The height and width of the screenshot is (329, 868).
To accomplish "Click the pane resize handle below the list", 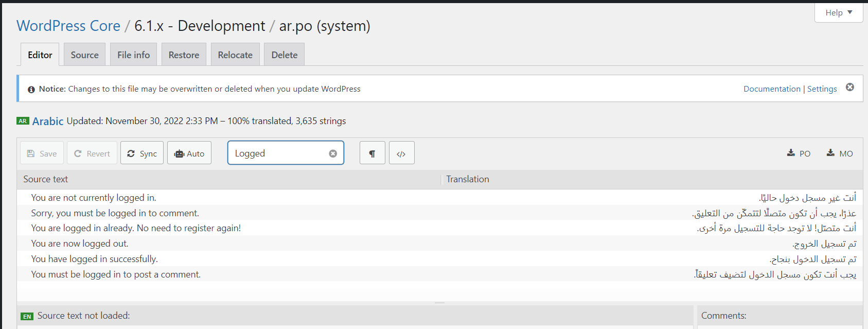I will coord(439,303).
